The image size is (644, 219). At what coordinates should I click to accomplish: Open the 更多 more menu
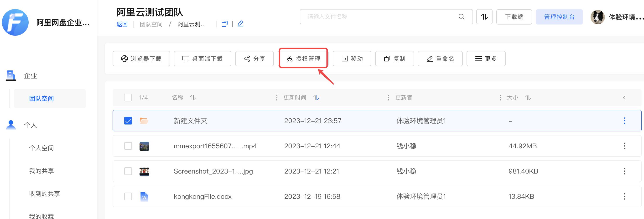(x=486, y=59)
